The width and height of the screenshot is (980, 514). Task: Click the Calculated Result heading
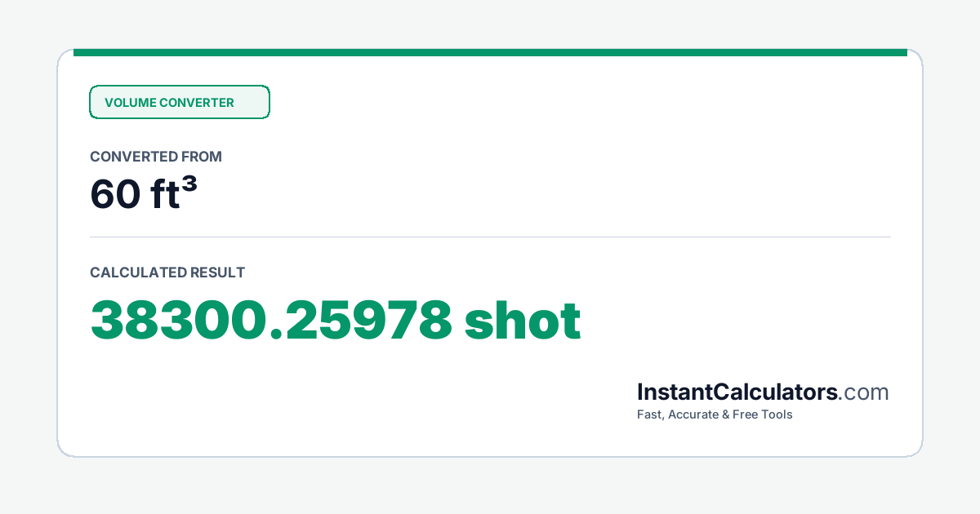[167, 273]
